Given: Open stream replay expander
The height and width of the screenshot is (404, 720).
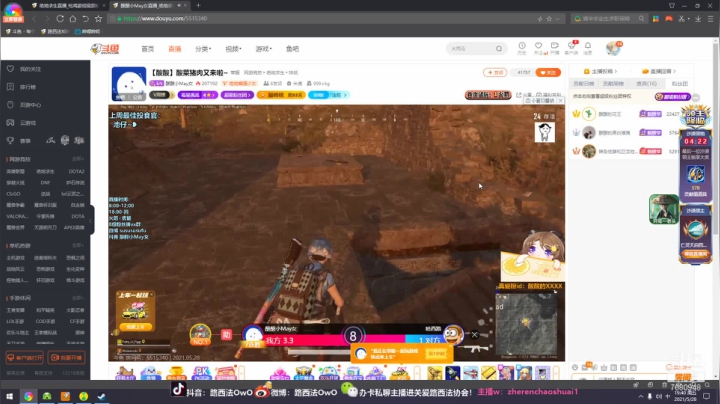Looking at the screenshot, I should click(x=659, y=71).
